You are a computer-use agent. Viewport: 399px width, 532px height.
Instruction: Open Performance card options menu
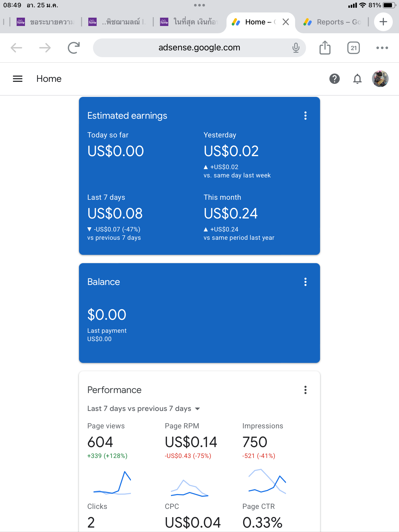tap(305, 390)
